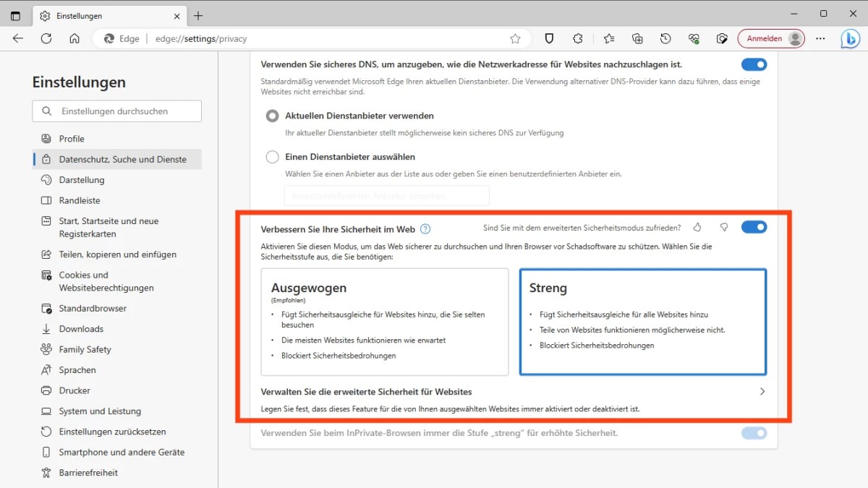Open the Darstellung settings section
Image resolution: width=868 pixels, height=488 pixels.
[x=117, y=180]
